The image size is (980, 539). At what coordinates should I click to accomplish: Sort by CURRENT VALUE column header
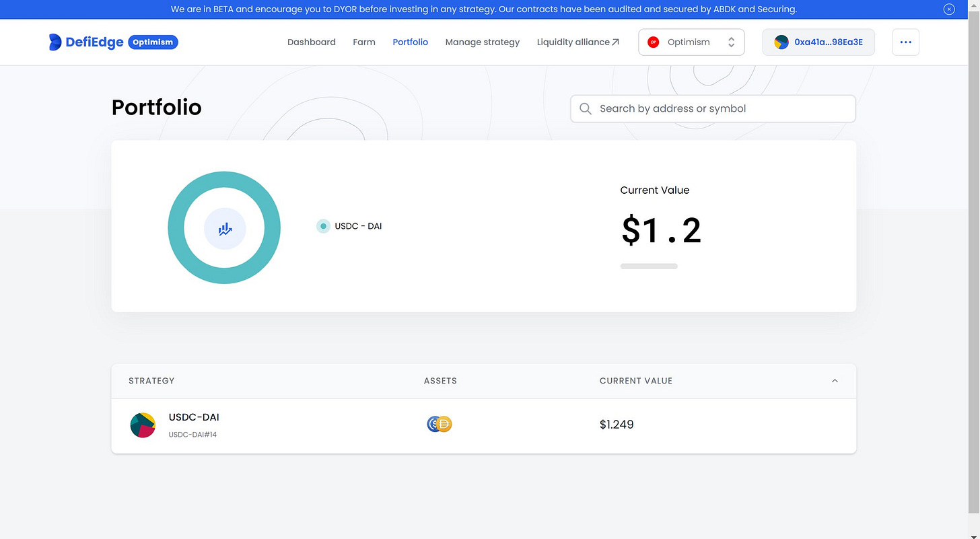point(636,381)
